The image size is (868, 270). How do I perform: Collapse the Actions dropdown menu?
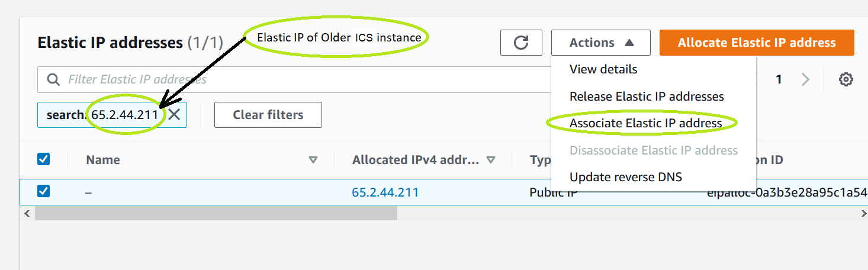tap(601, 43)
